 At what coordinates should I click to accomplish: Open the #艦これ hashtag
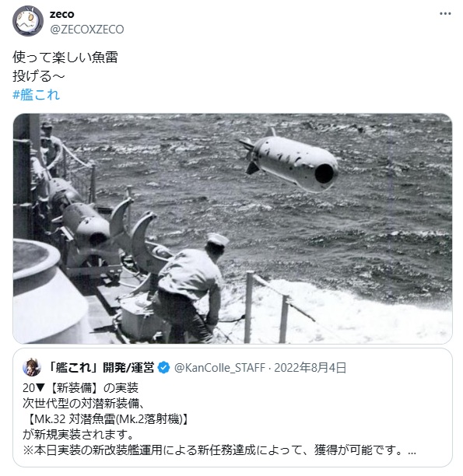[36, 95]
